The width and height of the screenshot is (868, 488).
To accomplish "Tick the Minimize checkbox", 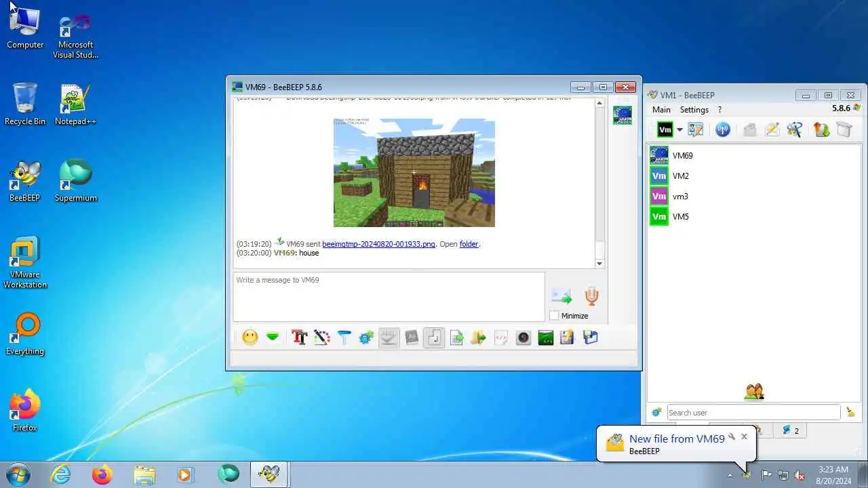I will pyautogui.click(x=554, y=316).
